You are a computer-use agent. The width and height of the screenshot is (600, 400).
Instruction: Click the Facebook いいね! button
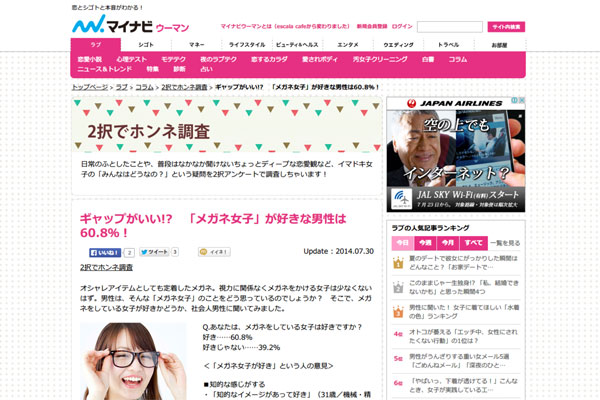[x=105, y=253]
